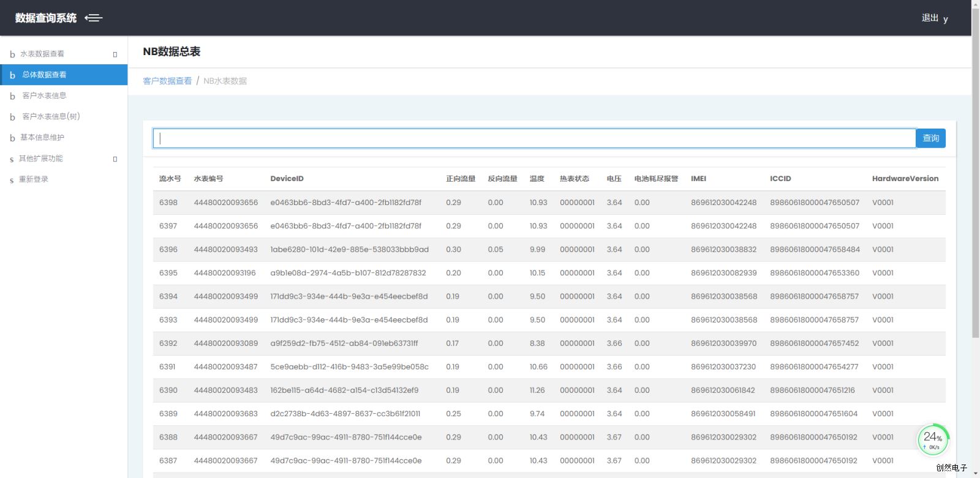Open 客户水表信息(树) menu item
The width and height of the screenshot is (980, 478).
[x=51, y=116]
